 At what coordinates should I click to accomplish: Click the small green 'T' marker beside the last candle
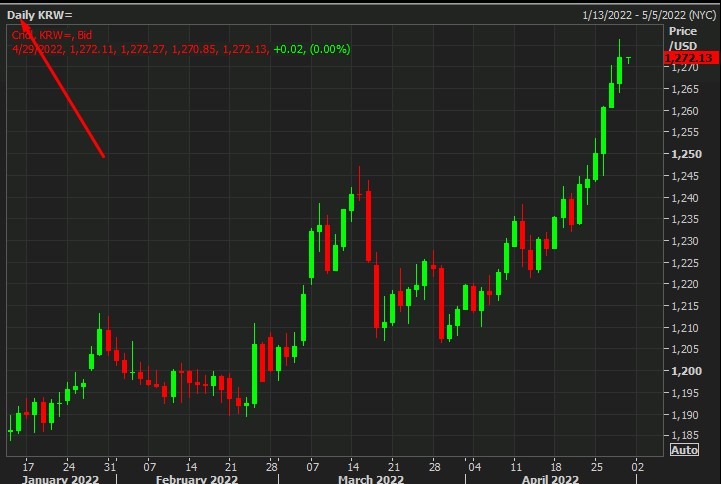[629, 61]
